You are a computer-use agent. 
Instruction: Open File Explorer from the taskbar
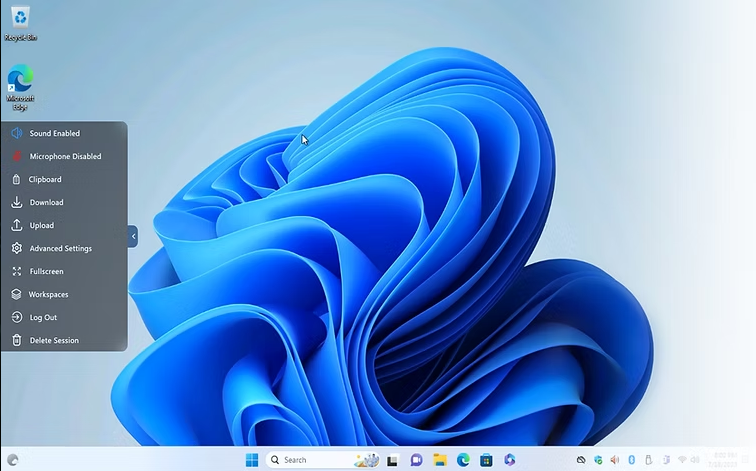coord(440,460)
